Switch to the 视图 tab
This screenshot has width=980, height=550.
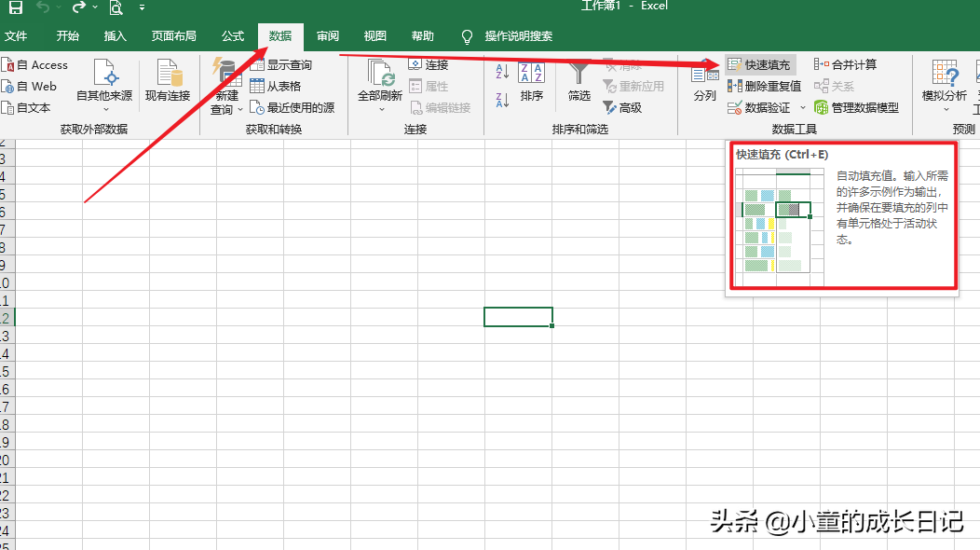tap(375, 36)
